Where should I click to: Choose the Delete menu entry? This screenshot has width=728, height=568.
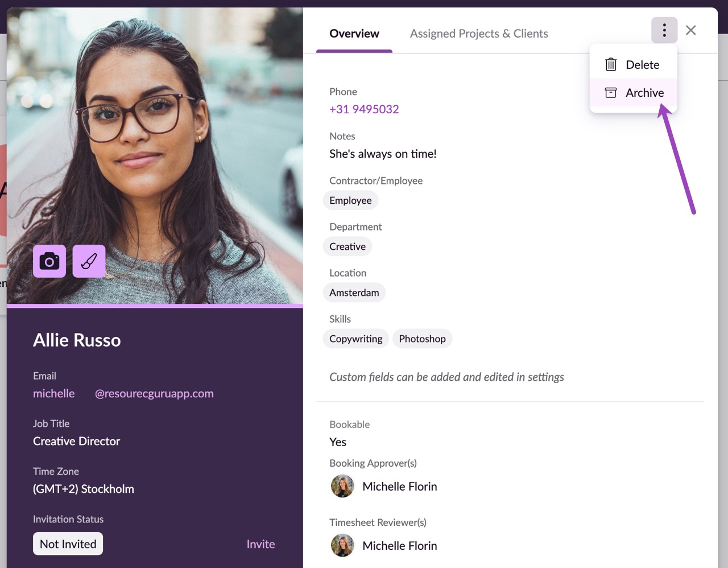[x=633, y=64]
